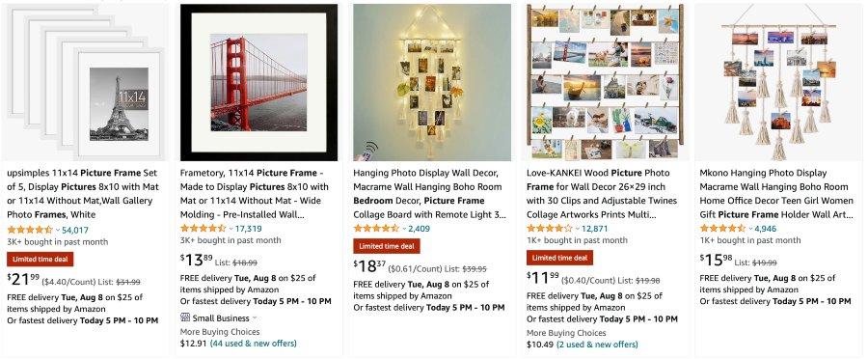This screenshot has width=868, height=359.
Task: Open the Love-KANKEI wood frame image
Action: coord(605,82)
